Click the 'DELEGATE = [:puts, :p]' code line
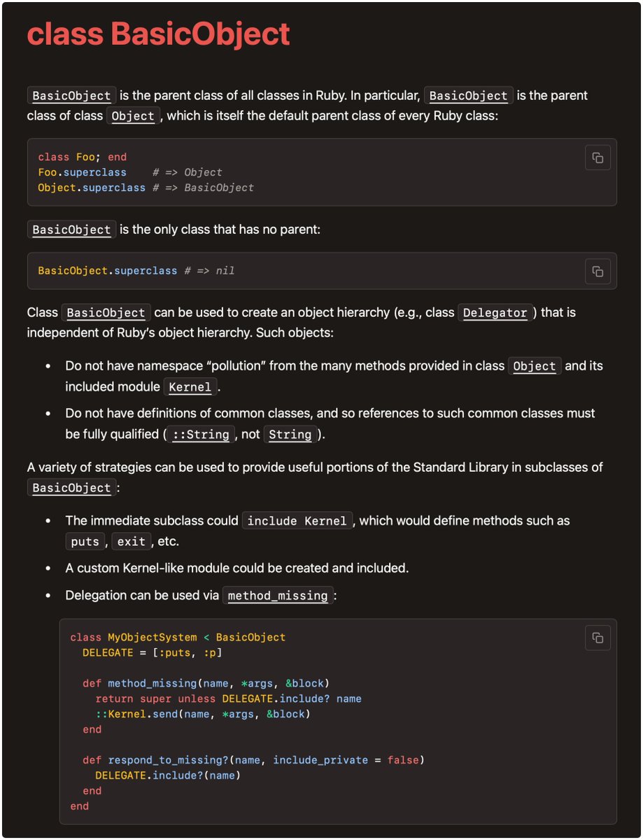This screenshot has width=643, height=840. pos(153,653)
